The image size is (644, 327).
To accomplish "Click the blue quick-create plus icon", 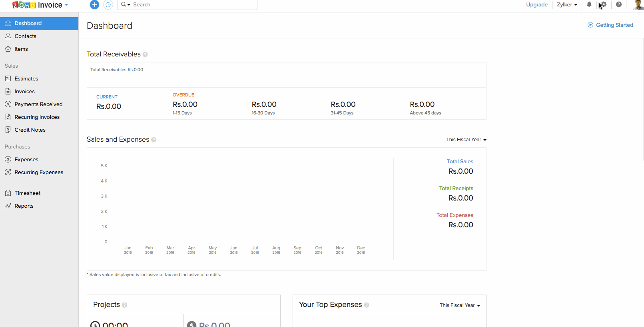I will (94, 5).
